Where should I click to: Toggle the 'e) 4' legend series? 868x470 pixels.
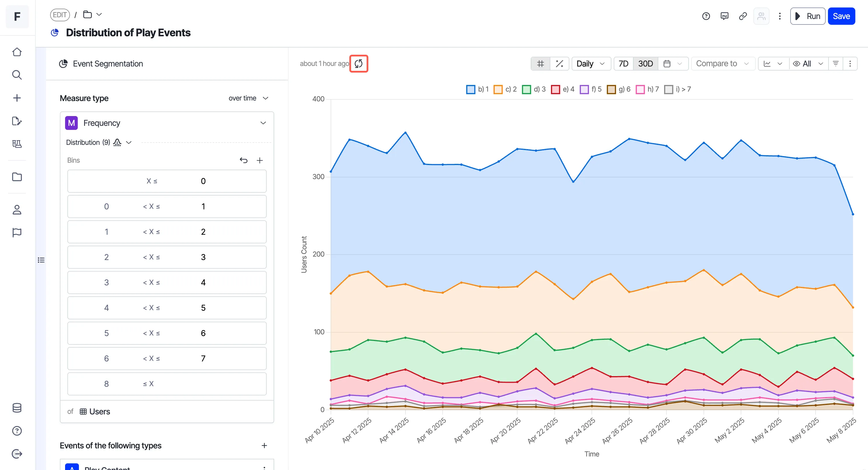[562, 89]
